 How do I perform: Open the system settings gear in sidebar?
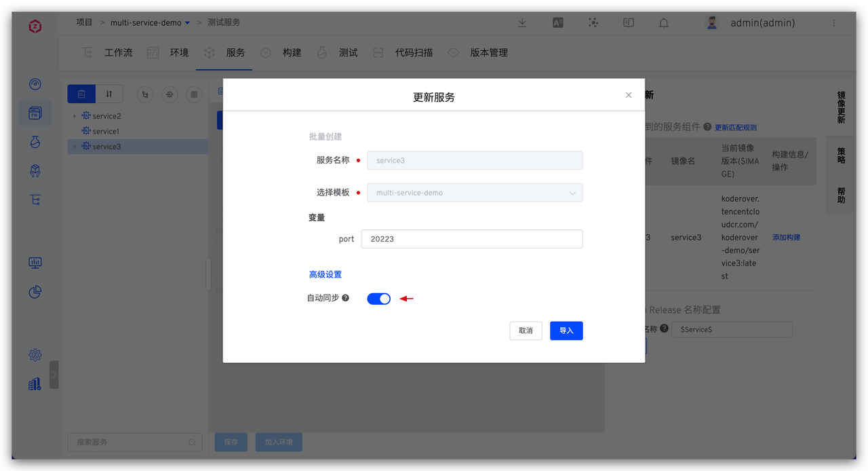35,355
